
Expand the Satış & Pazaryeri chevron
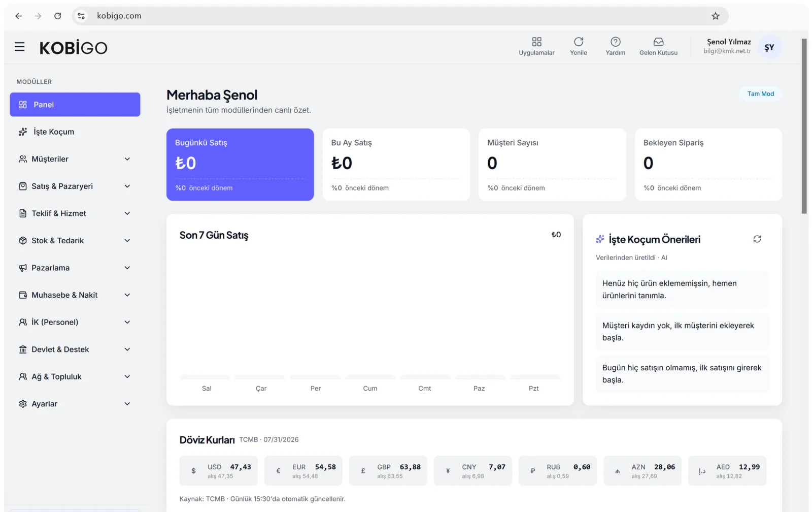[x=127, y=186]
